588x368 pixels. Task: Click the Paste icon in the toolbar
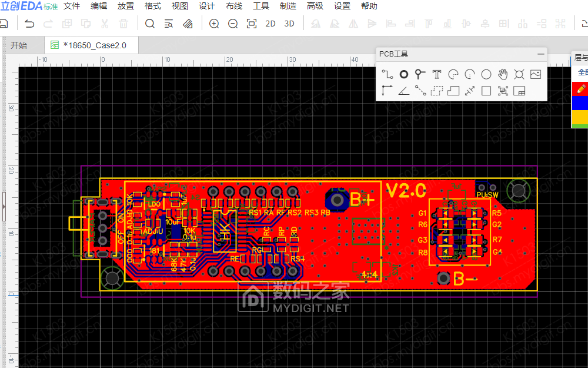pos(86,24)
